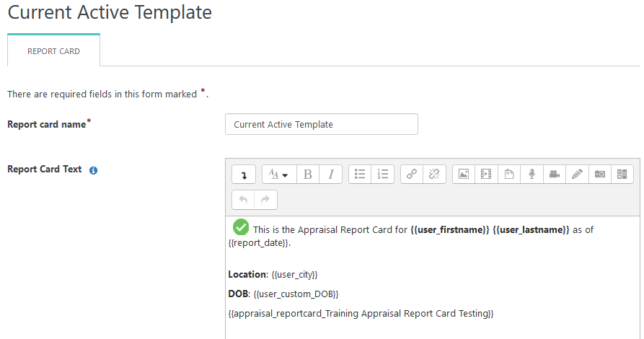Open the paragraph styles dropdown
644x339 pixels.
[x=279, y=175]
